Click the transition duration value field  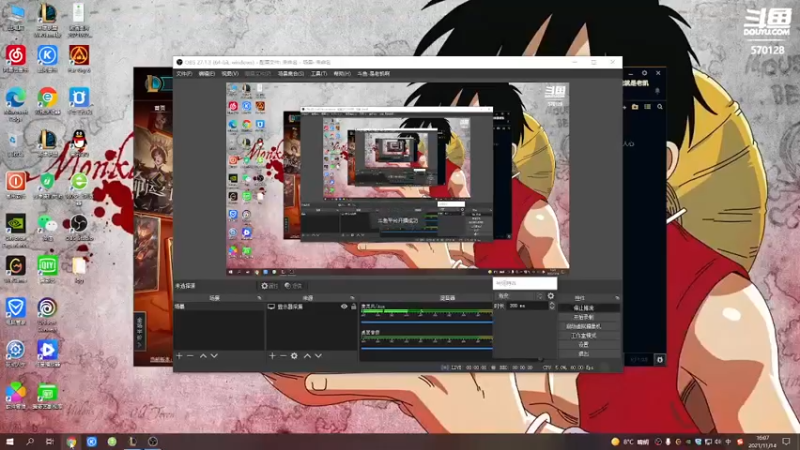(x=528, y=306)
